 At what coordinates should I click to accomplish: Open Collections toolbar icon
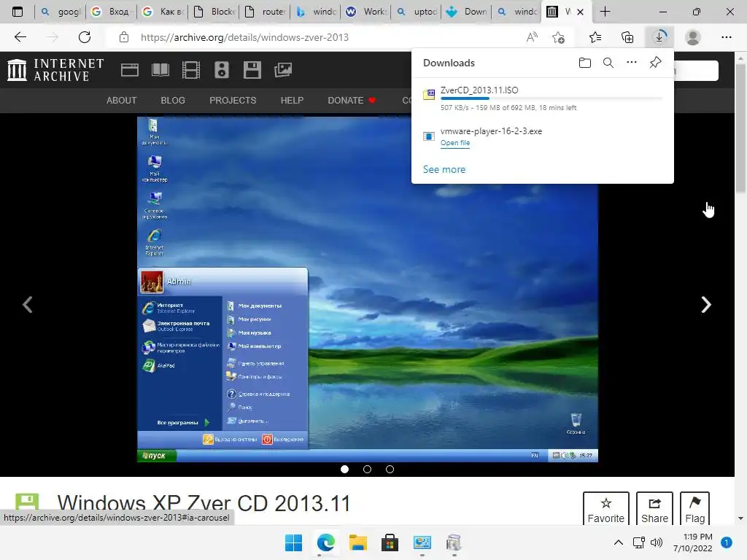point(627,37)
